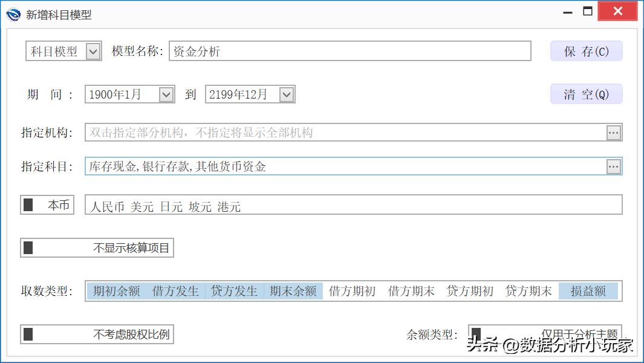Click the 保存(C) button
Viewport: 644px width, 363px height.
click(x=585, y=51)
